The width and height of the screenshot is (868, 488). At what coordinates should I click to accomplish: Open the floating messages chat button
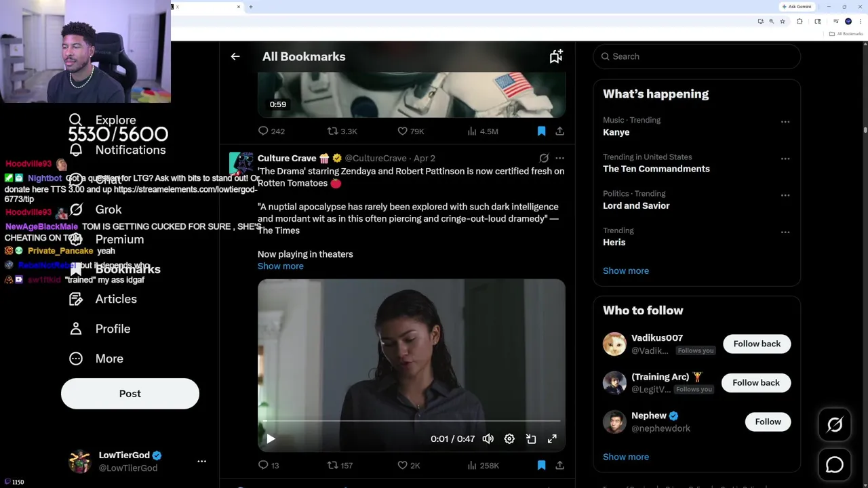coord(835,465)
